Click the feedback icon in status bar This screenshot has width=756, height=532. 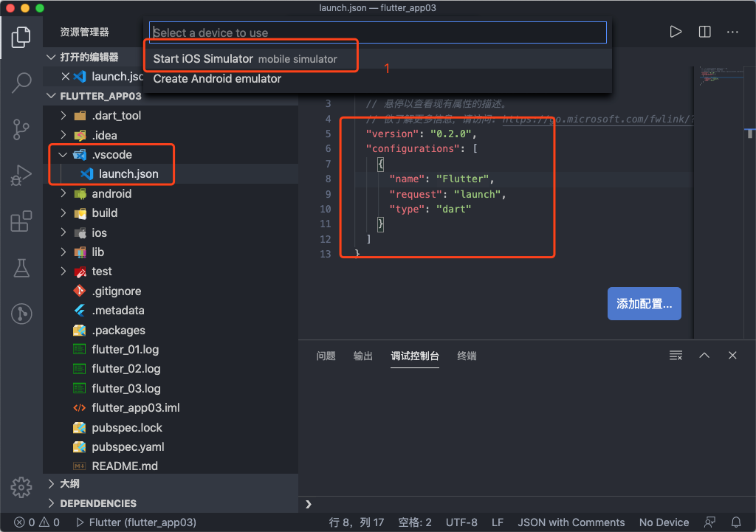click(709, 522)
